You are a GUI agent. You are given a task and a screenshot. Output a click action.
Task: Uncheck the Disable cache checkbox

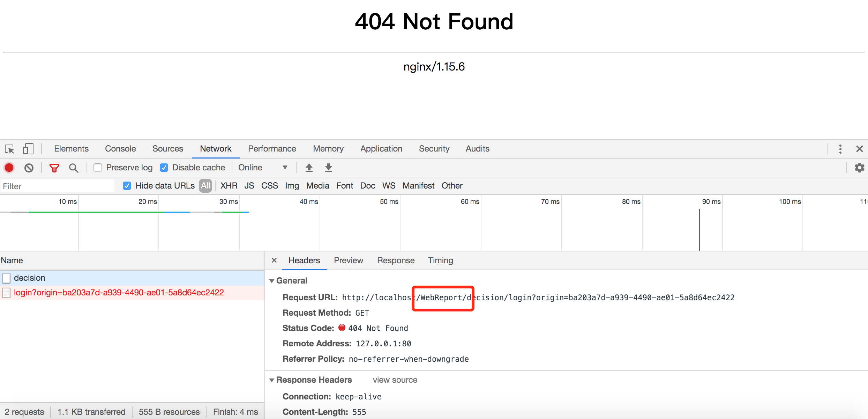[x=164, y=168]
